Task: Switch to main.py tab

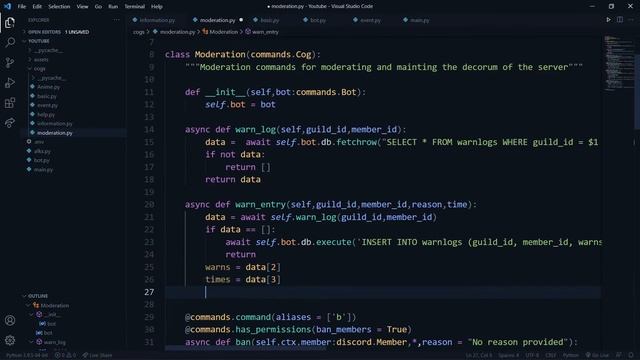Action: 416,20
